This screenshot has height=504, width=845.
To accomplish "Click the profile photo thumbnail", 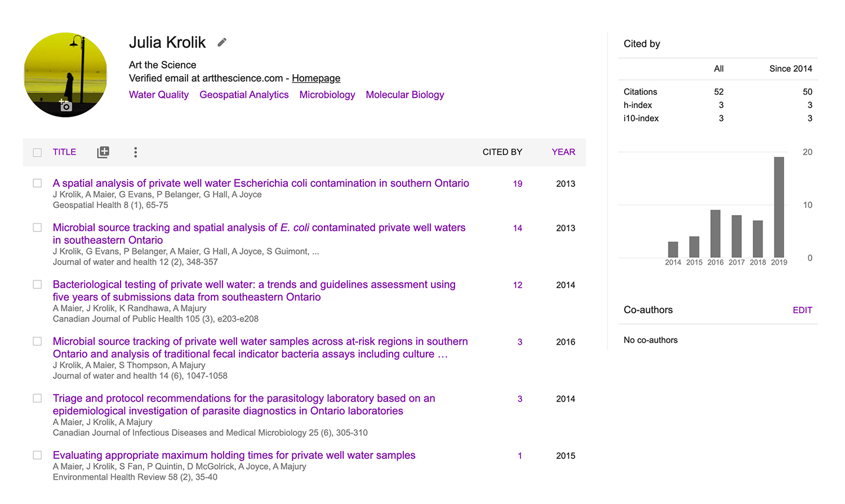I will (x=65, y=75).
